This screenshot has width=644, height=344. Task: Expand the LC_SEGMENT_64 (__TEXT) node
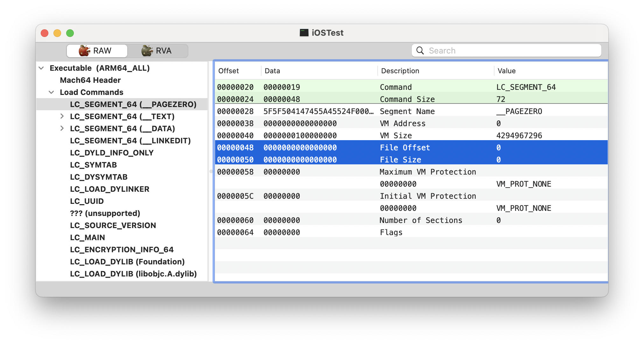(62, 116)
